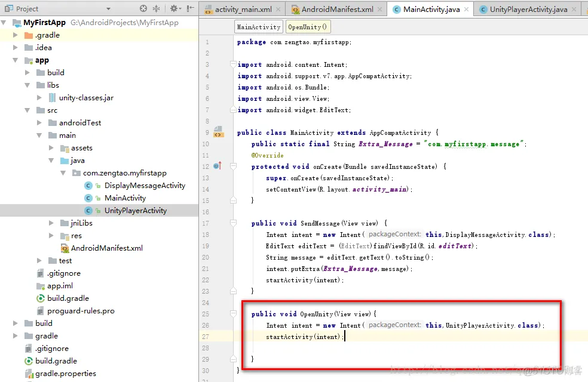Close the UnityPlayerActivity.java tab
This screenshot has width=588, height=382.
tap(574, 10)
